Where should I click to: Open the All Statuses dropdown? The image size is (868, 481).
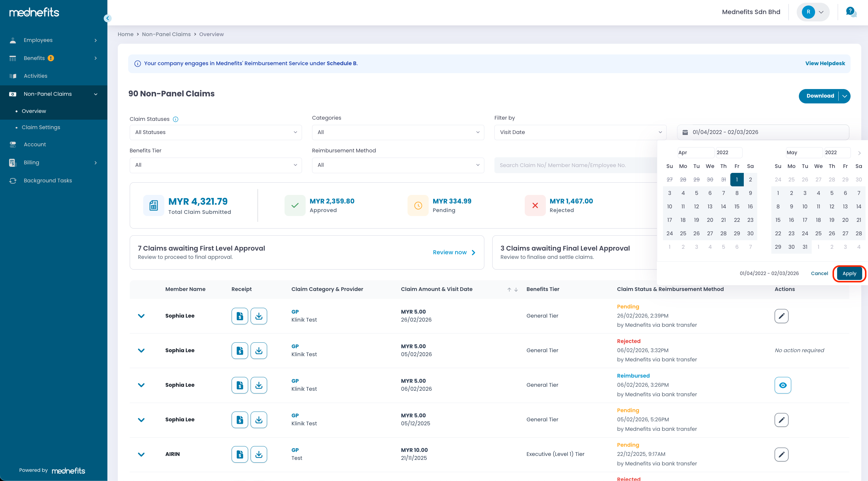pyautogui.click(x=216, y=132)
